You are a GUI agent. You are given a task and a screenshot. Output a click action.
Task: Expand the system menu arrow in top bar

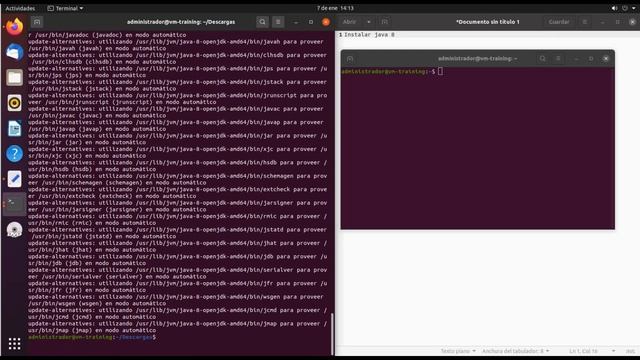[x=634, y=8]
